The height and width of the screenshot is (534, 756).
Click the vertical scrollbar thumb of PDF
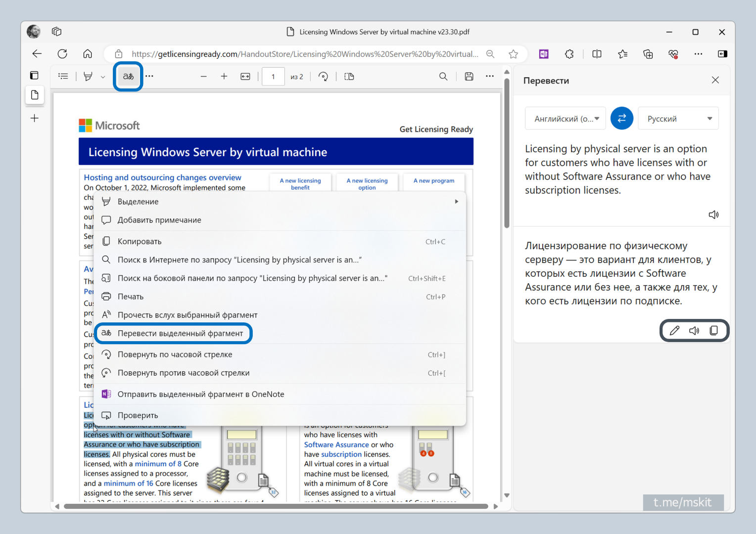tap(507, 153)
